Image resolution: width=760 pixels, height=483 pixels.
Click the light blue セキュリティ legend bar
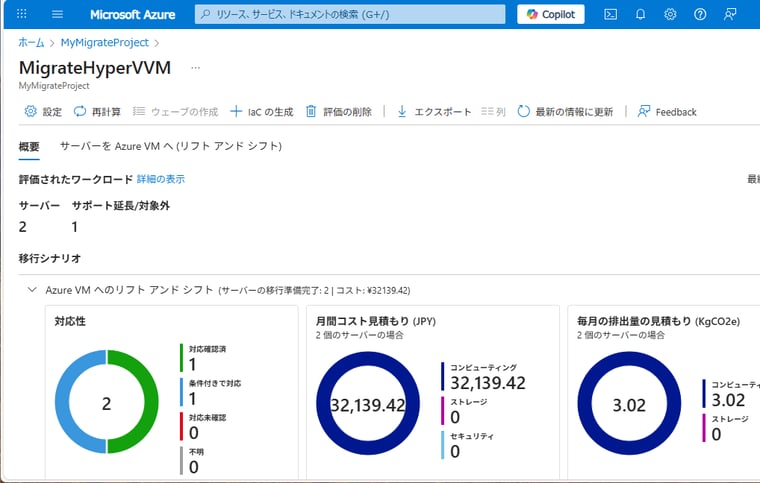[443, 445]
